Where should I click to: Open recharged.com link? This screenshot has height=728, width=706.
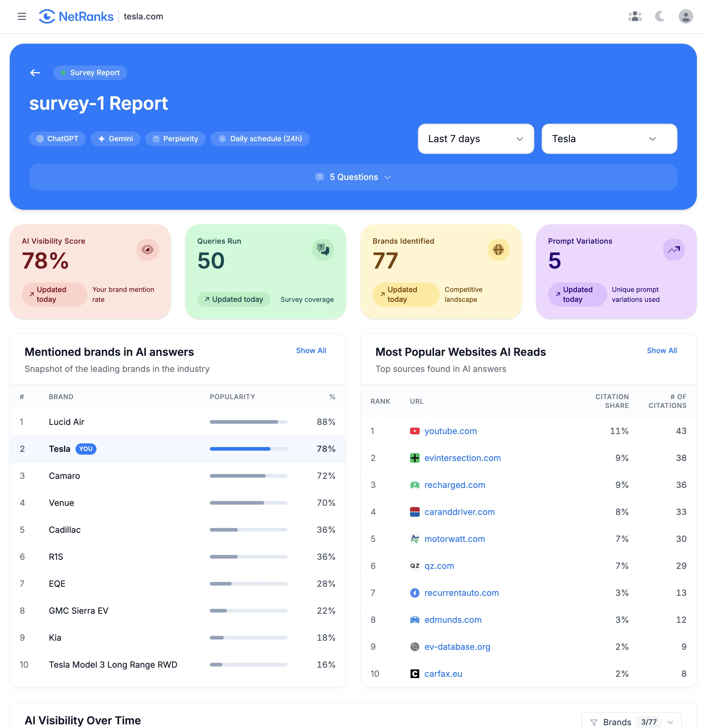[455, 485]
